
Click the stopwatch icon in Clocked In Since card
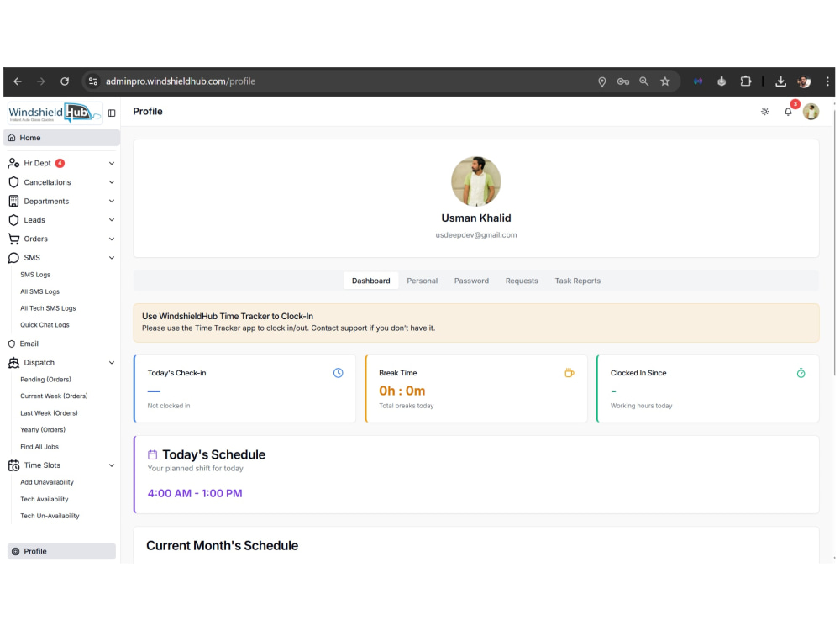click(x=801, y=373)
